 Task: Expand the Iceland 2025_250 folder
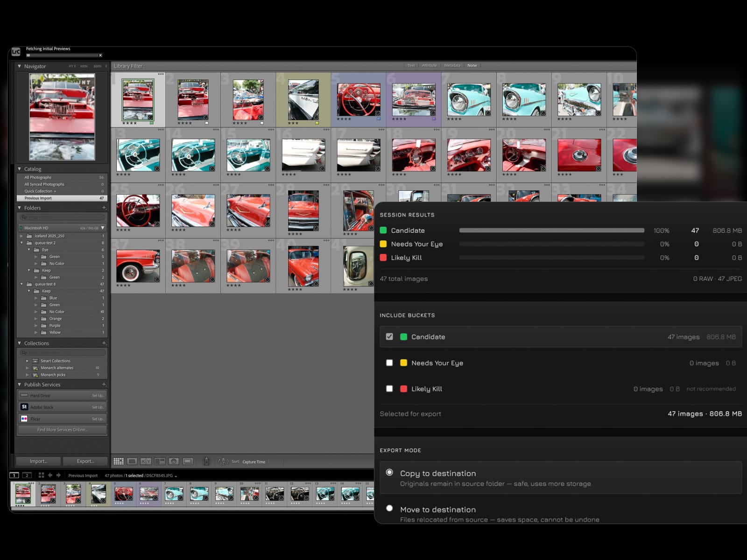coord(21,236)
